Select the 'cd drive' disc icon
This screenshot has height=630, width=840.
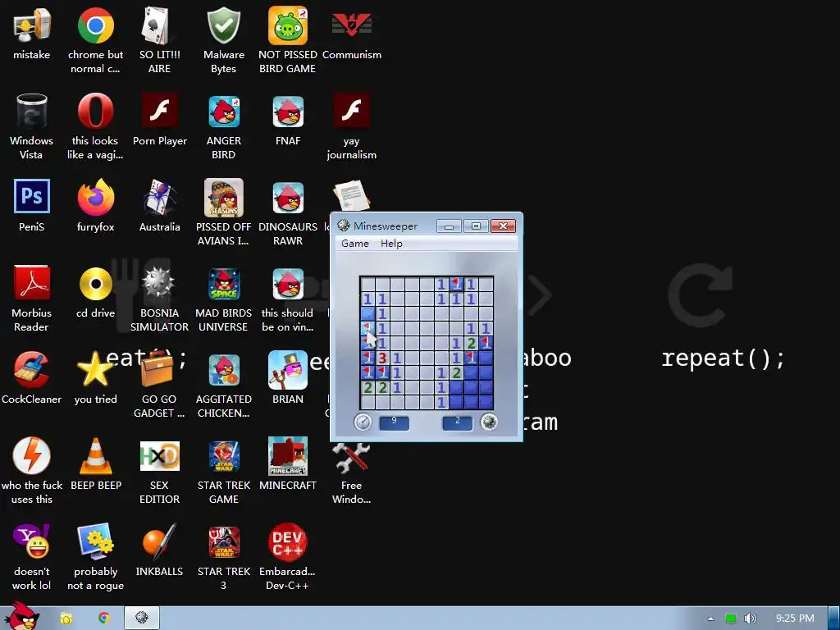pos(95,293)
